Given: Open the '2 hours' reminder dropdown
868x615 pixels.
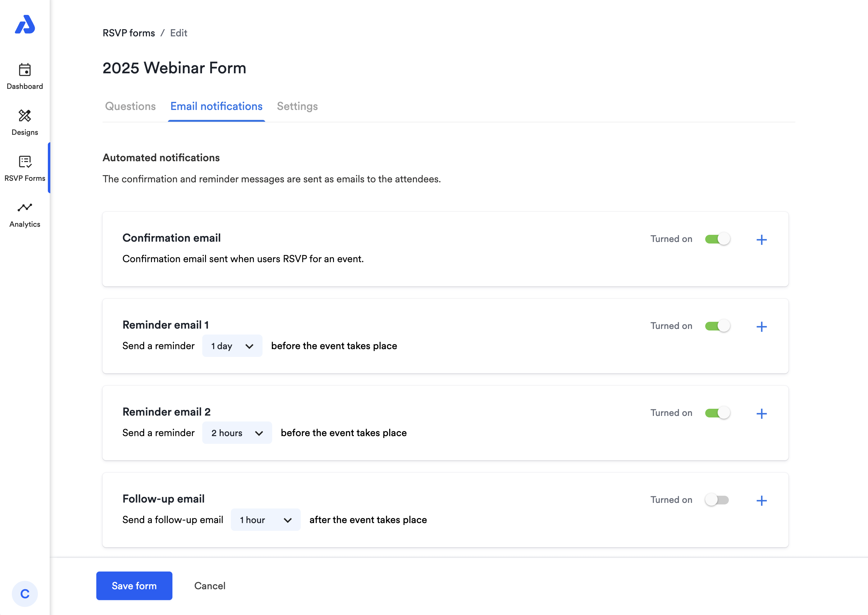Looking at the screenshot, I should 237,433.
